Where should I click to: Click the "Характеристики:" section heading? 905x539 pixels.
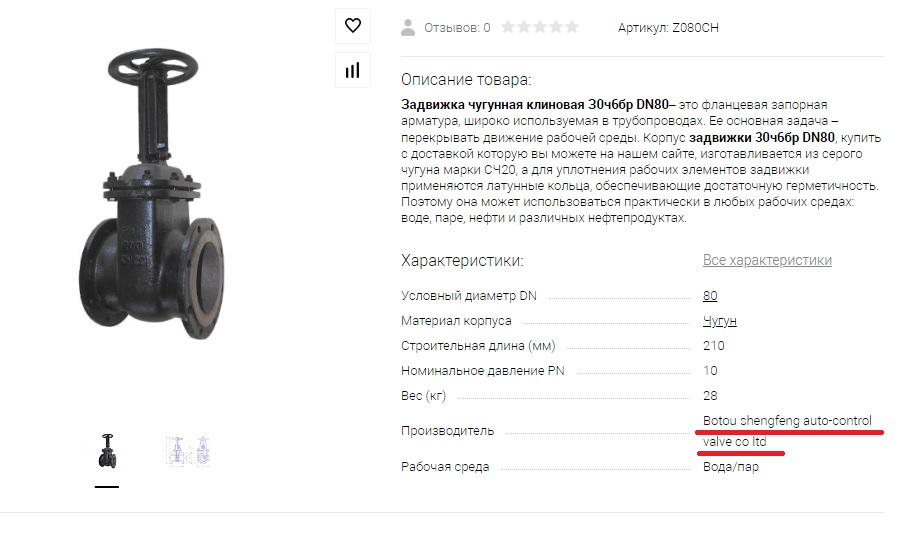point(462,260)
